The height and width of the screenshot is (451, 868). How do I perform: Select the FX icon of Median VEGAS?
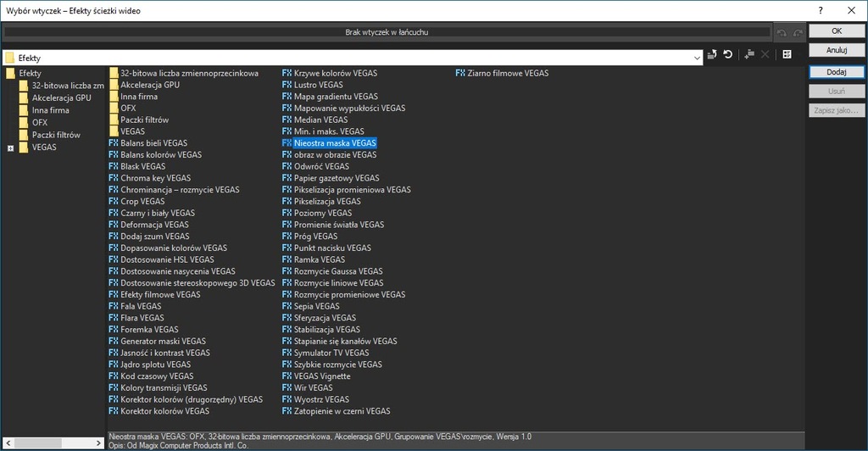[x=287, y=120]
